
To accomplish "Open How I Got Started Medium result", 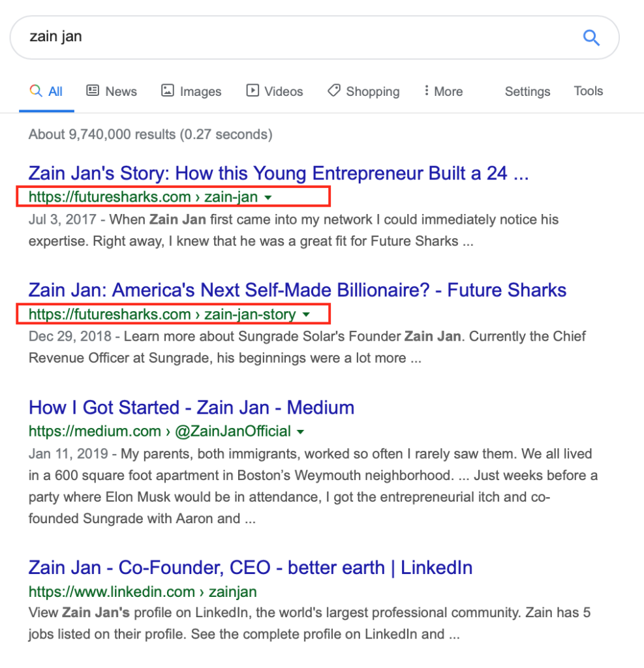I will click(x=191, y=408).
